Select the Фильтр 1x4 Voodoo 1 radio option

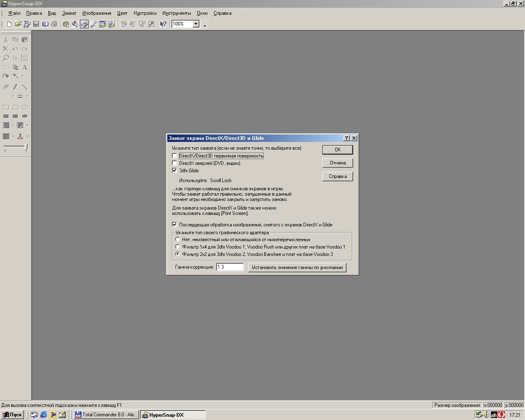click(177, 247)
